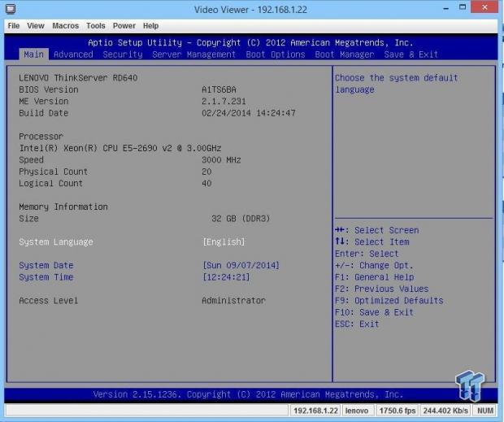Open the View menu
Viewport: 504px width, 422px height.
(x=36, y=26)
